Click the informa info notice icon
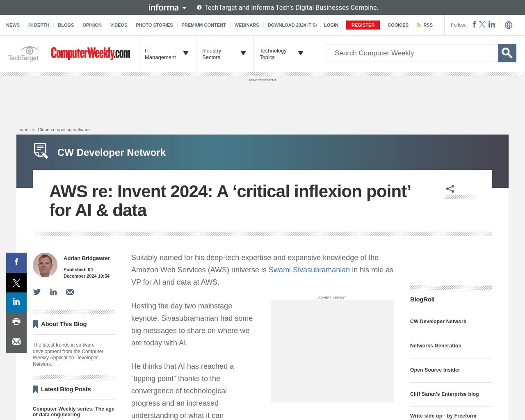This screenshot has height=420, width=525. point(199,7)
